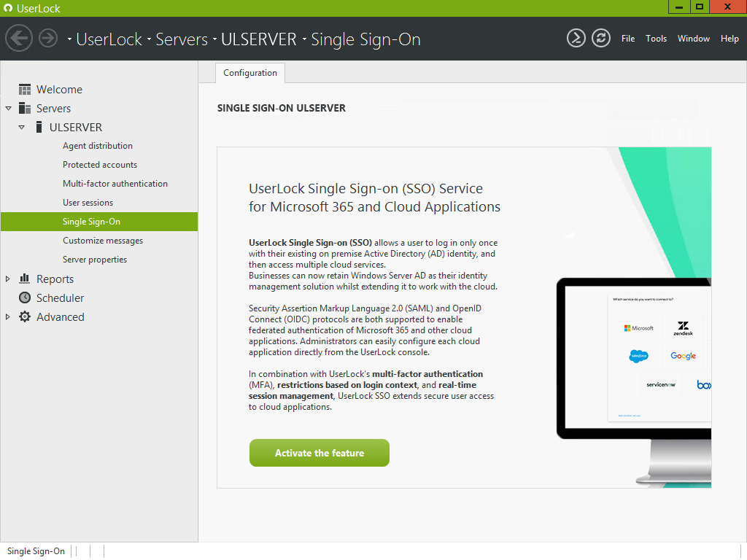Viewport: 747px width, 560px height.
Task: Select Multi-factor authentication in the sidebar
Action: tap(117, 183)
